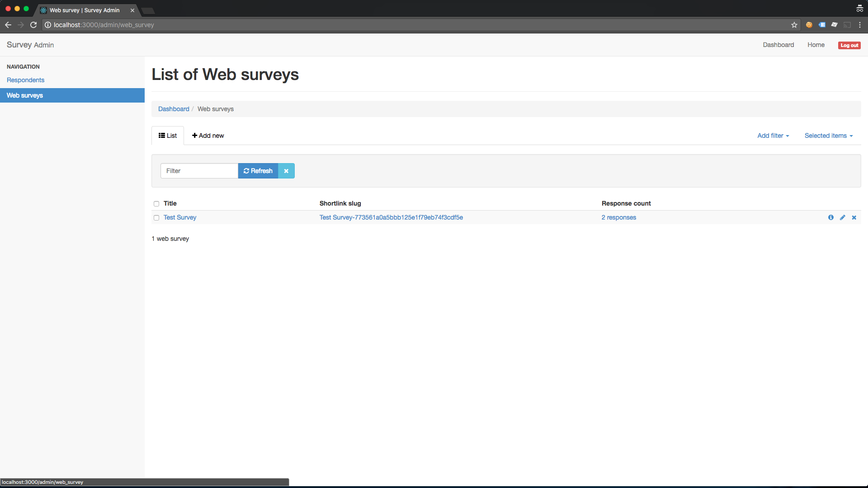Open Home from the top navbar
This screenshot has height=488, width=868.
[816, 45]
